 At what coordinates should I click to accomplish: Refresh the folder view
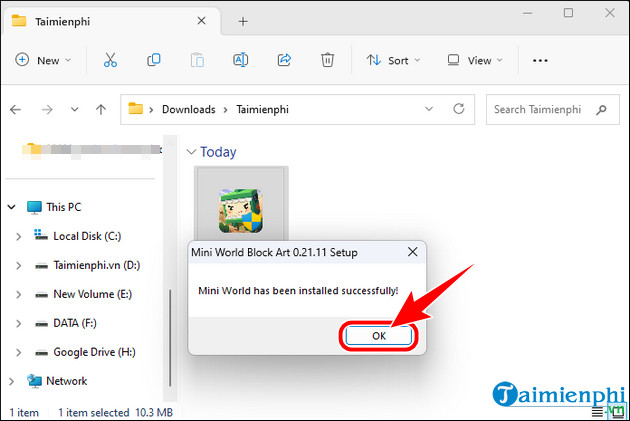coord(459,109)
